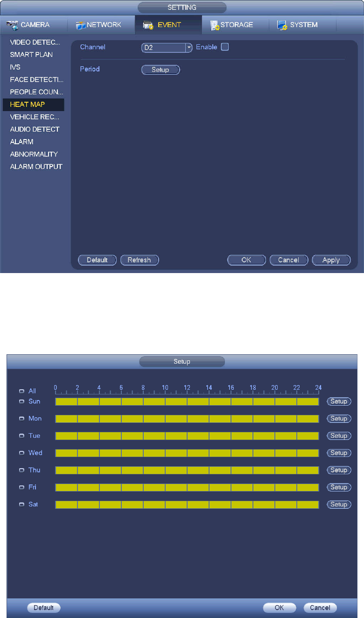Screen dimensions: 364x618
Task: Open Setup for the Wed row
Action: [x=339, y=453]
